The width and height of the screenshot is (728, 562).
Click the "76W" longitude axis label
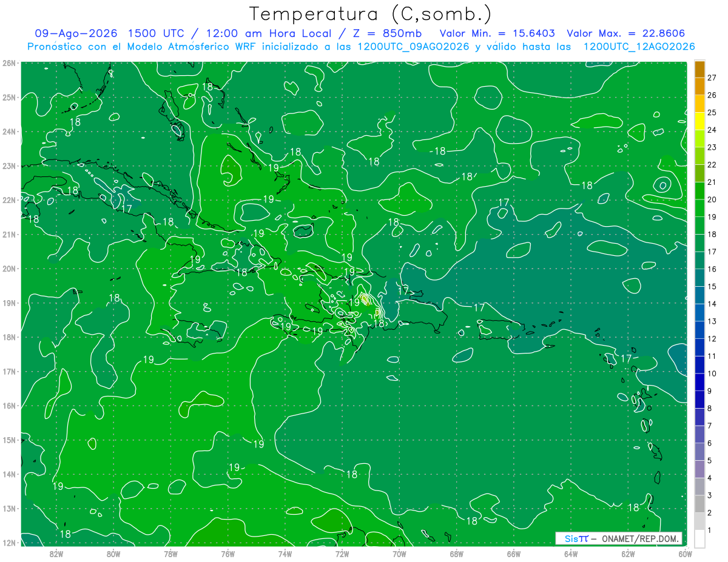tap(227, 553)
